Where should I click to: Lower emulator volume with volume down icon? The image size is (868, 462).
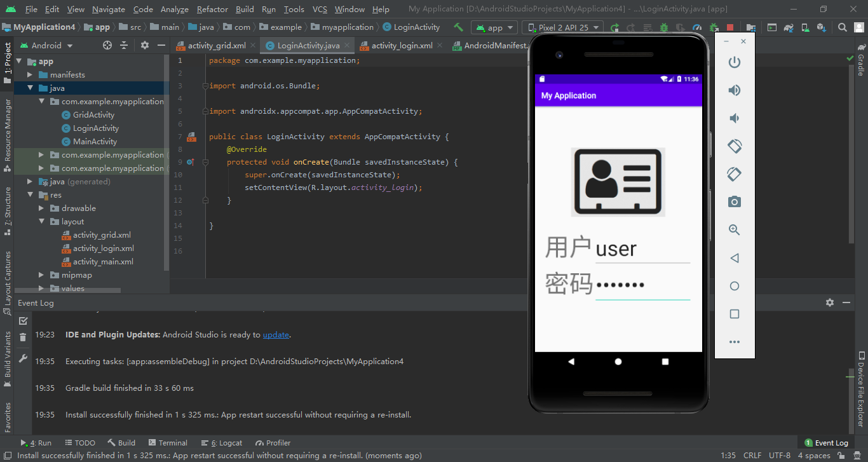735,118
